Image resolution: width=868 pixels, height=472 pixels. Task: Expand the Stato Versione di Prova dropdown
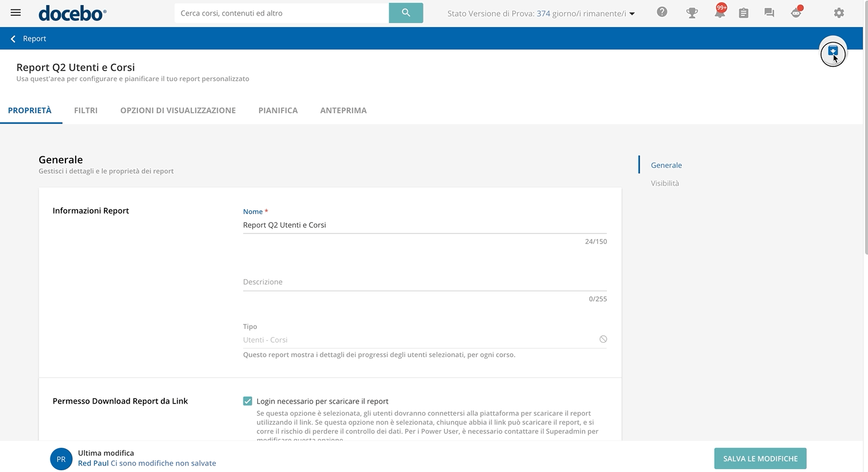[x=632, y=14]
